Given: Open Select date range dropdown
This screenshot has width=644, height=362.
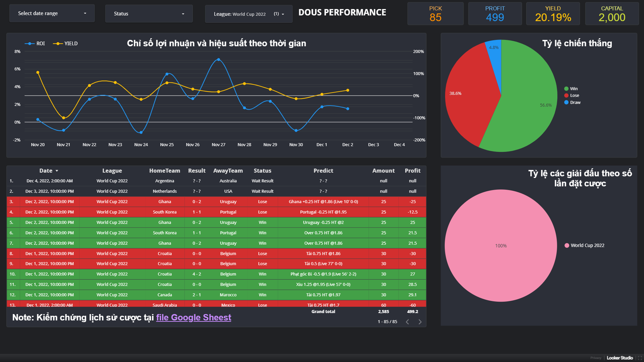Looking at the screenshot, I should click(52, 13).
